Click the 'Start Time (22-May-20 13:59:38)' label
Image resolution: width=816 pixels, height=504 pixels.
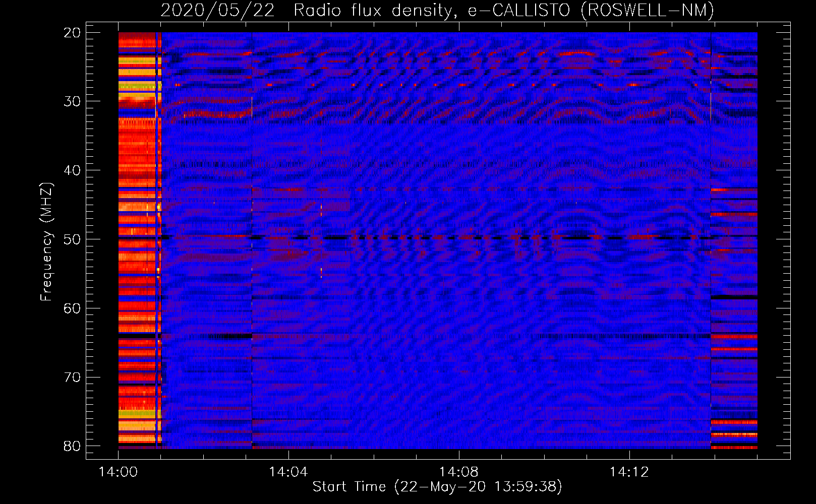coord(437,486)
